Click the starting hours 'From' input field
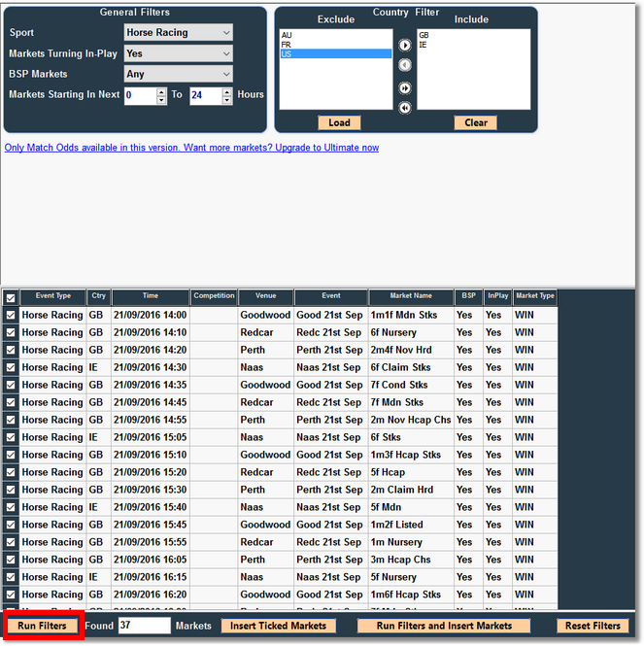Viewport: 644px width, 646px height. coord(141,95)
